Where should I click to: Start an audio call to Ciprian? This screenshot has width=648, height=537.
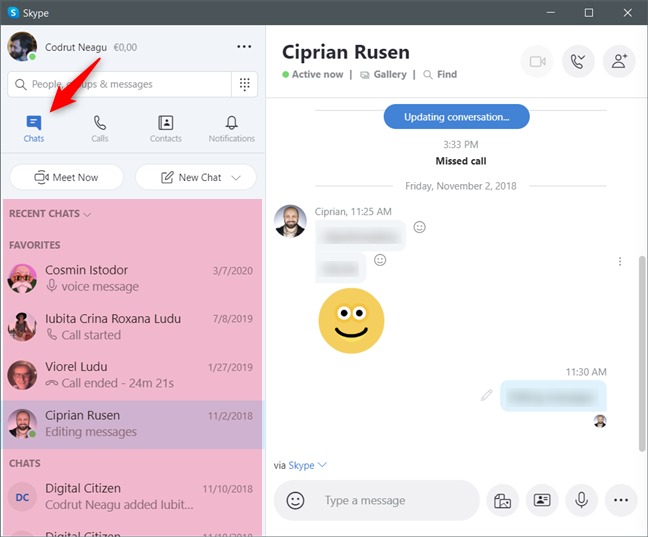(578, 62)
